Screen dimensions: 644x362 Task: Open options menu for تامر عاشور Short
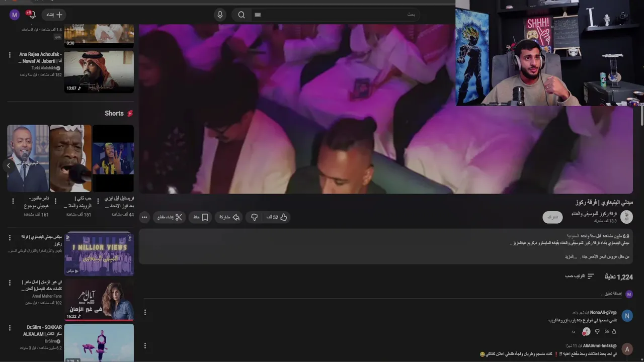13,201
